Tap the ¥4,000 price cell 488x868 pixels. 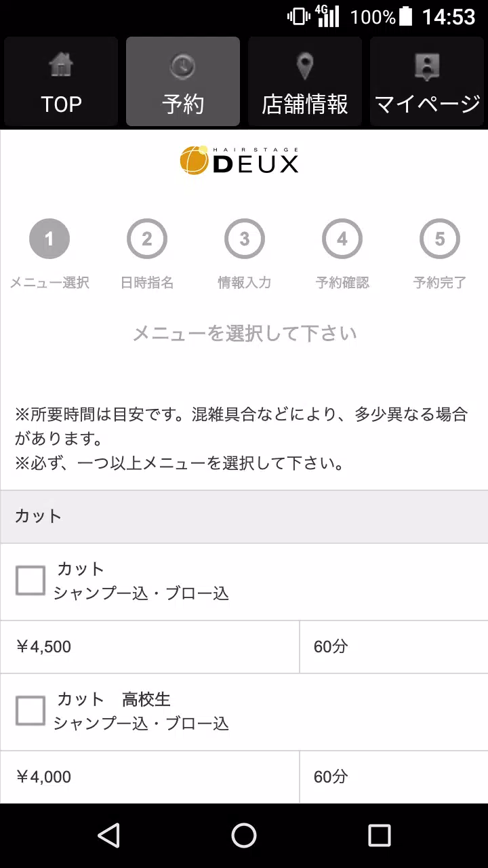click(149, 777)
